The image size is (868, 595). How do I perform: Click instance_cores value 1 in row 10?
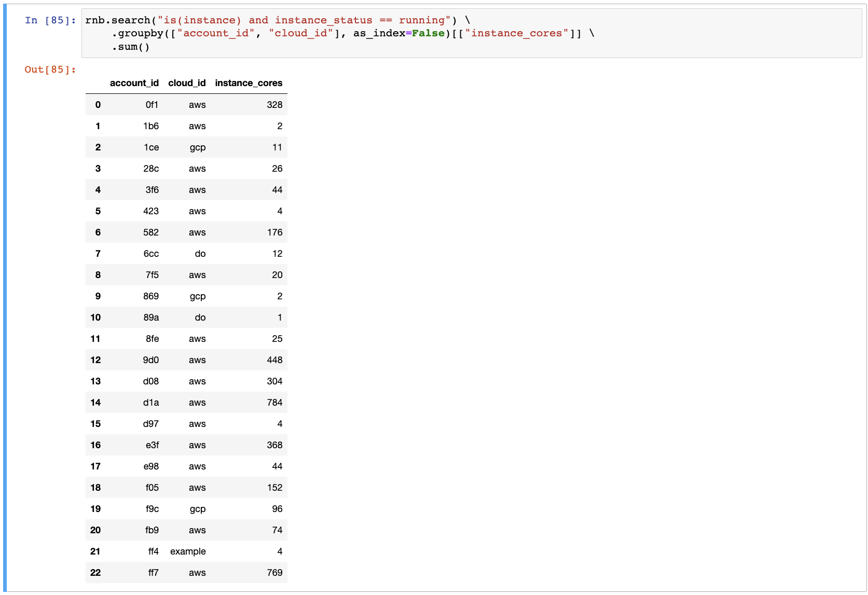pos(280,317)
